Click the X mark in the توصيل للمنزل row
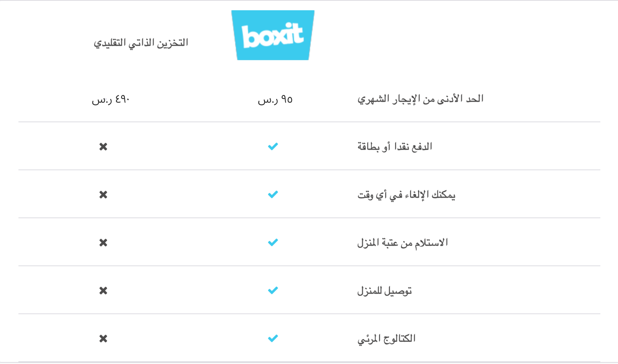618x364 pixels. click(103, 291)
